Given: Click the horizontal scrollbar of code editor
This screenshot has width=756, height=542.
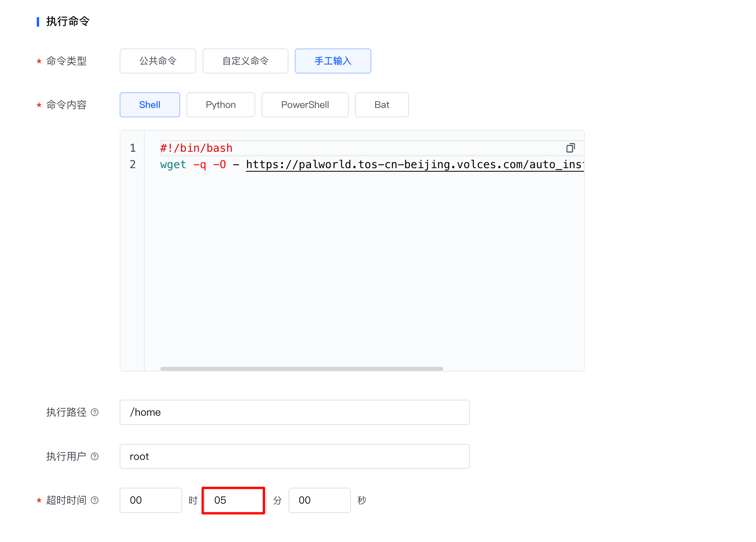Looking at the screenshot, I should 301,369.
